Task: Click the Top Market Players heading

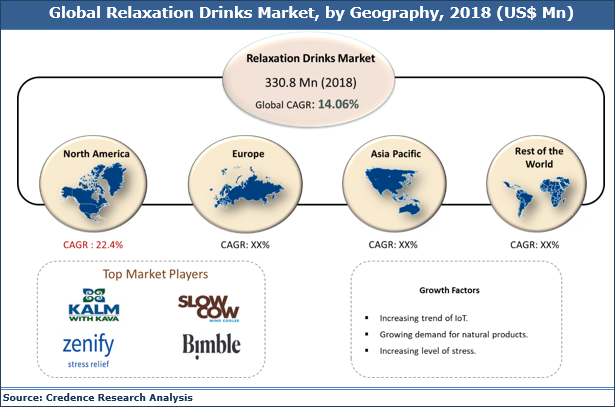Action: (x=155, y=274)
